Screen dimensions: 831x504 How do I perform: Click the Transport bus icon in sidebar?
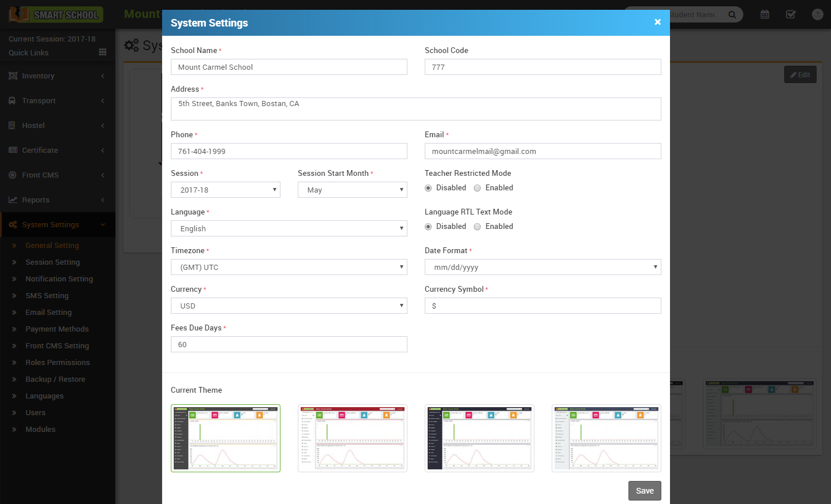[12, 100]
